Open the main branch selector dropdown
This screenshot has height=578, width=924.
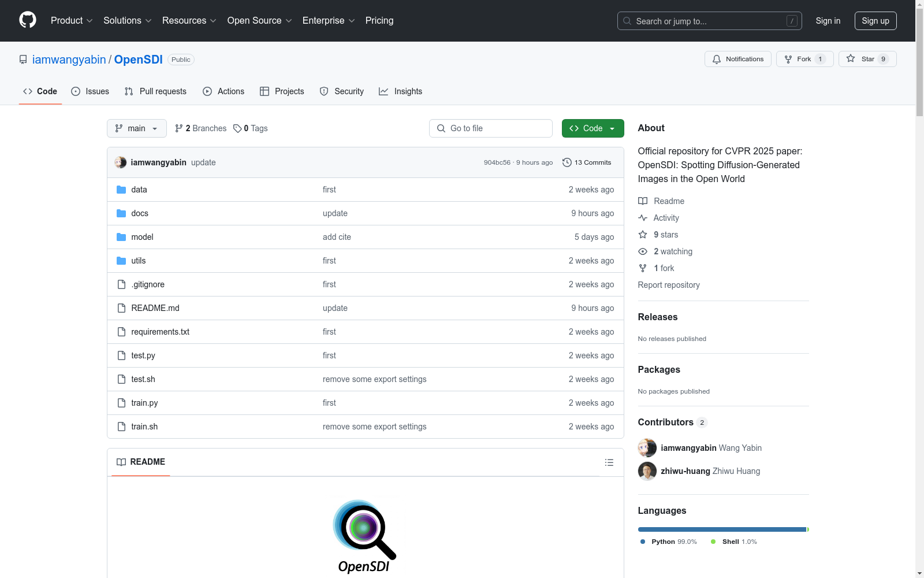point(137,128)
